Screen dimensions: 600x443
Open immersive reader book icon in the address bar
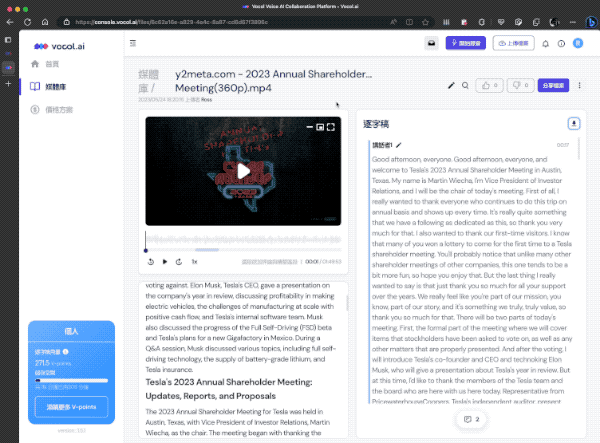point(409,22)
